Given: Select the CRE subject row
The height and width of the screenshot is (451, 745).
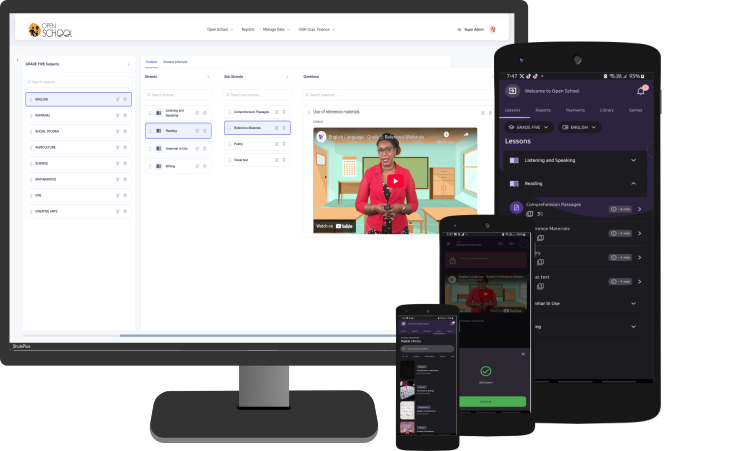Looking at the screenshot, I should click(x=78, y=195).
